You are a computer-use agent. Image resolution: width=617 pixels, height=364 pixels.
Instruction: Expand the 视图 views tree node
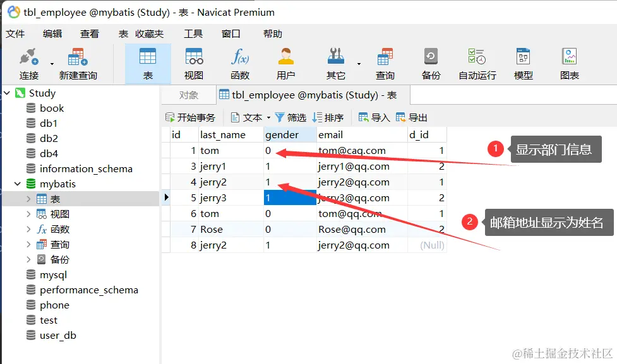click(x=28, y=214)
